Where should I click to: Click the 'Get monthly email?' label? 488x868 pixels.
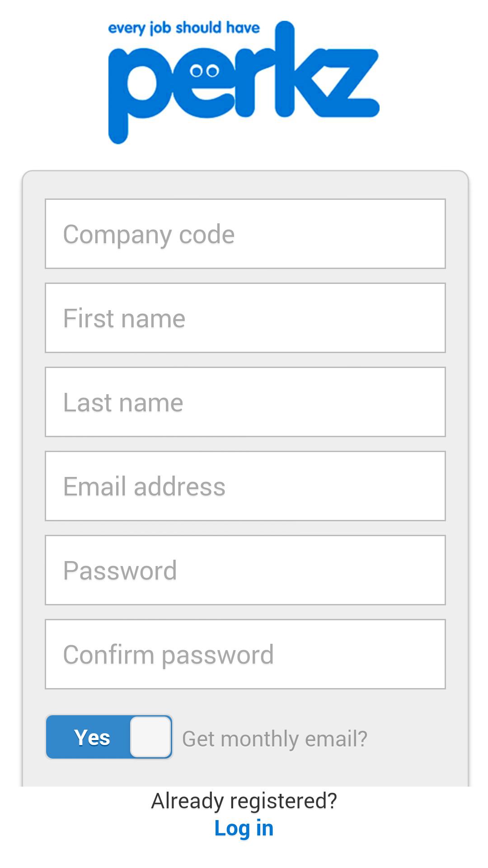pos(275,739)
